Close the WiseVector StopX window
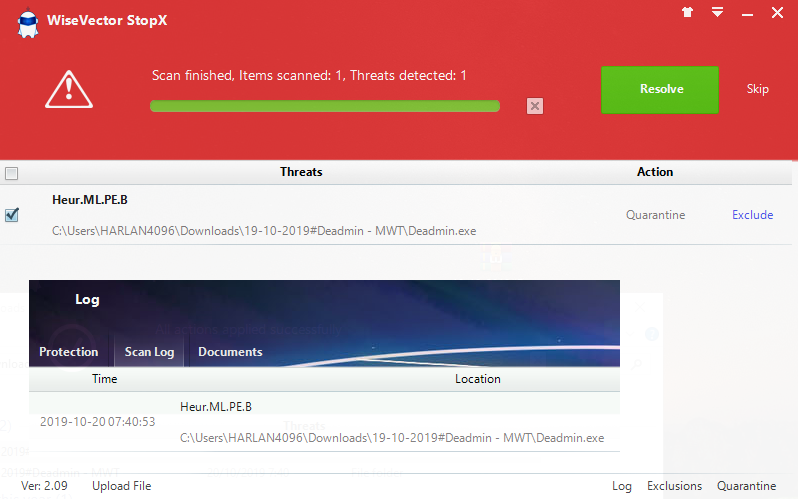 (x=777, y=13)
